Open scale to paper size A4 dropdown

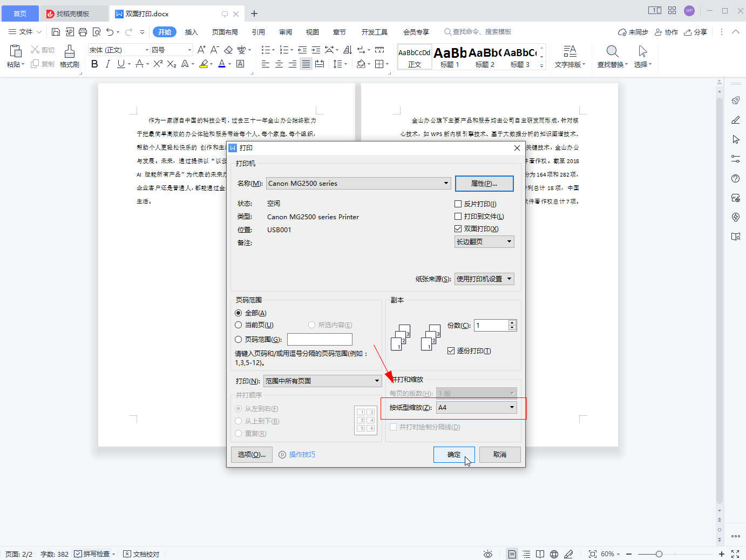477,407
